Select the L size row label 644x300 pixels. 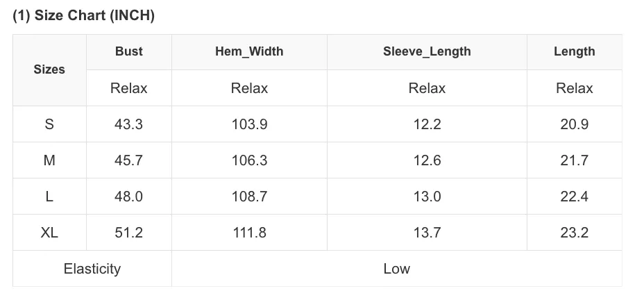click(x=49, y=196)
